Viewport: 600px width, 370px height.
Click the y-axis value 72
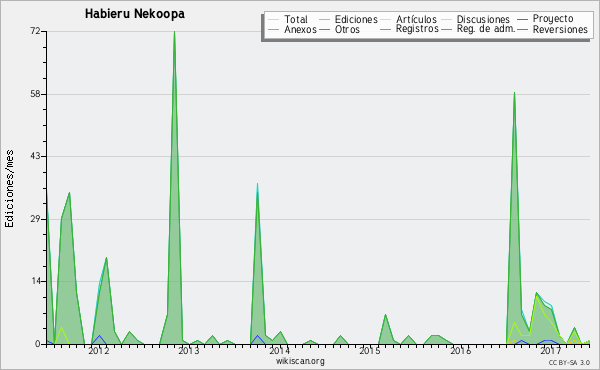click(x=36, y=31)
